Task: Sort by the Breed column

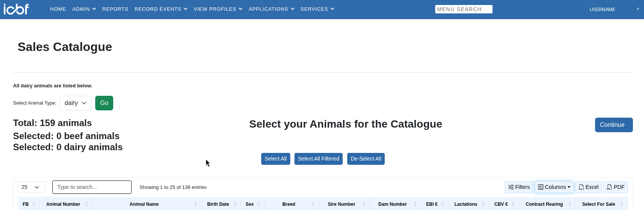Action: [292, 204]
